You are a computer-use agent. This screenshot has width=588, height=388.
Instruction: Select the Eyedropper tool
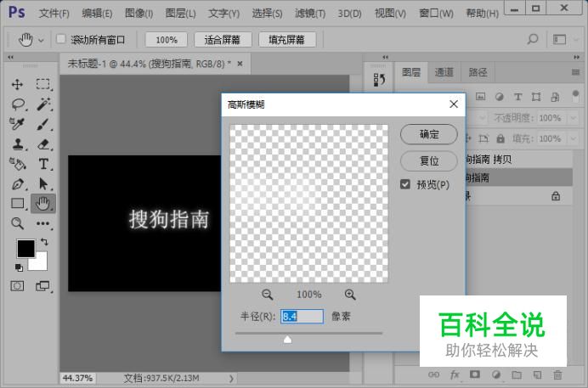coord(17,124)
